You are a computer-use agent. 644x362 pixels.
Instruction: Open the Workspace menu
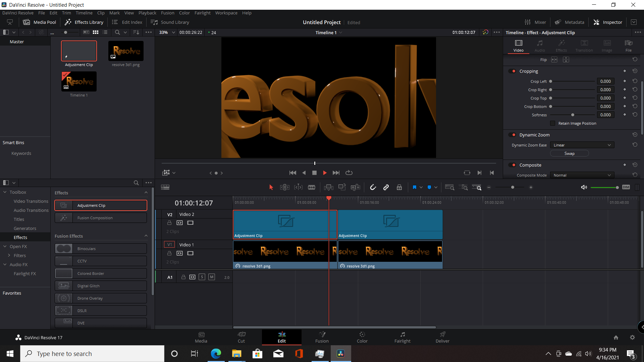(x=226, y=13)
